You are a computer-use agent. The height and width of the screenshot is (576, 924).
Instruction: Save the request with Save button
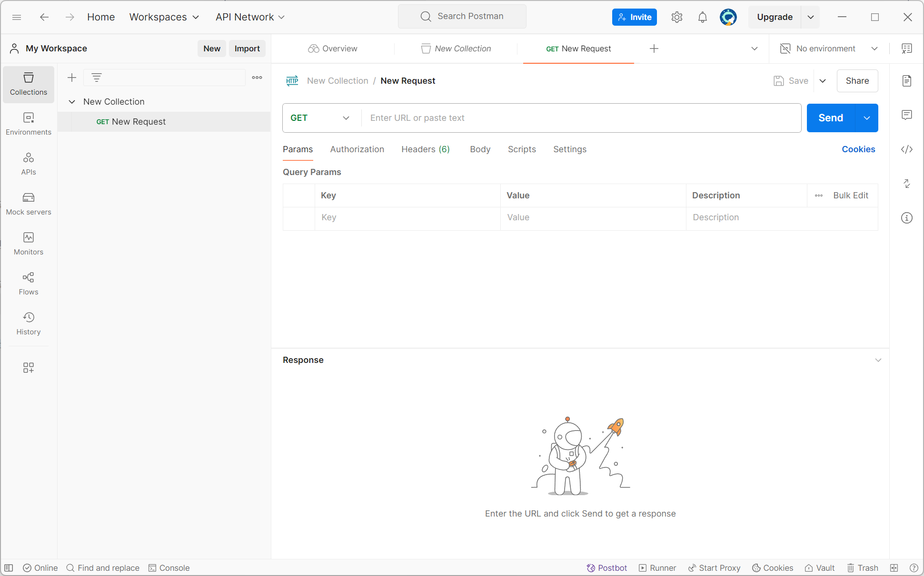pyautogui.click(x=791, y=81)
